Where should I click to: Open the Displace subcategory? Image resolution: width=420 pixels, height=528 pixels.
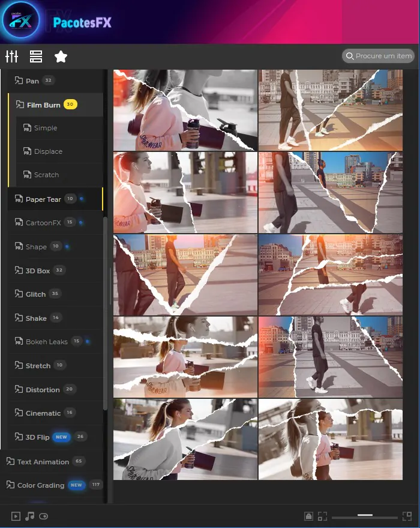(48, 151)
